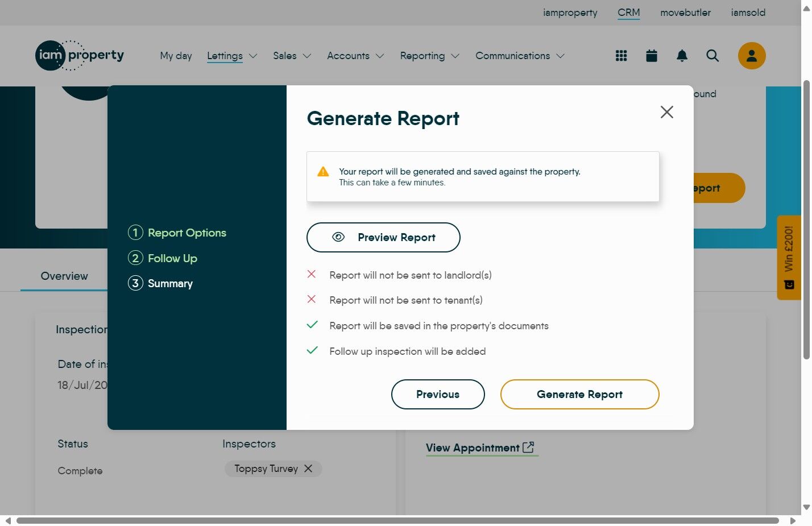
Task: Click the Previous button
Action: tap(438, 395)
